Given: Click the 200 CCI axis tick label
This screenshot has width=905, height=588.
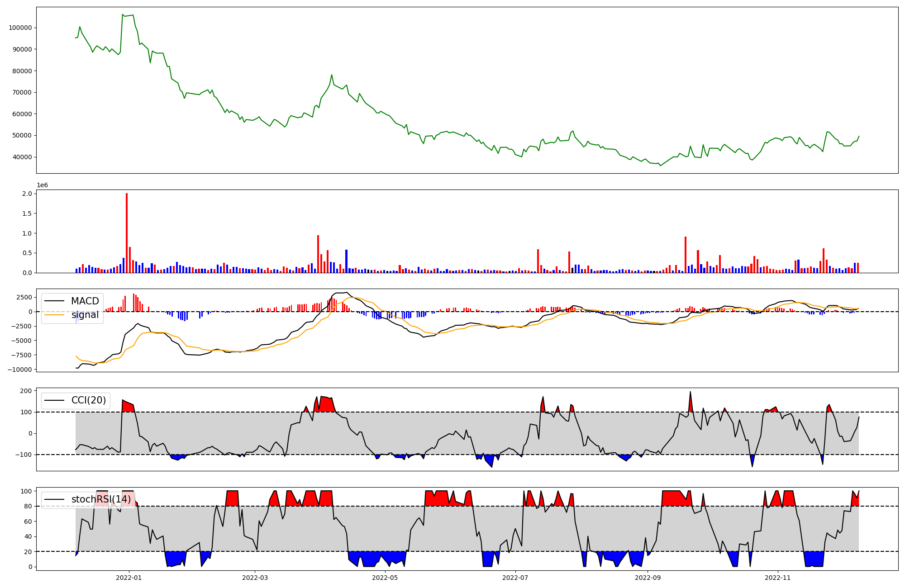Looking at the screenshot, I should [26, 391].
